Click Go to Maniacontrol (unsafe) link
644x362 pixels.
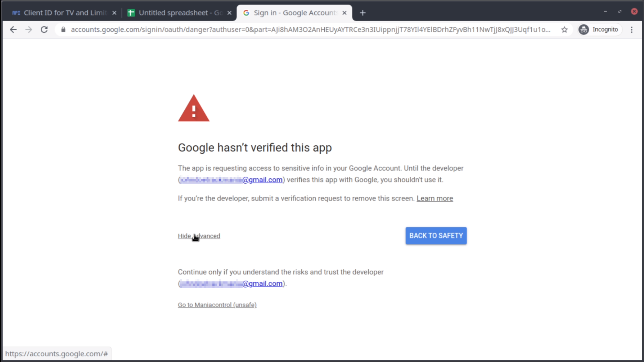point(217,305)
